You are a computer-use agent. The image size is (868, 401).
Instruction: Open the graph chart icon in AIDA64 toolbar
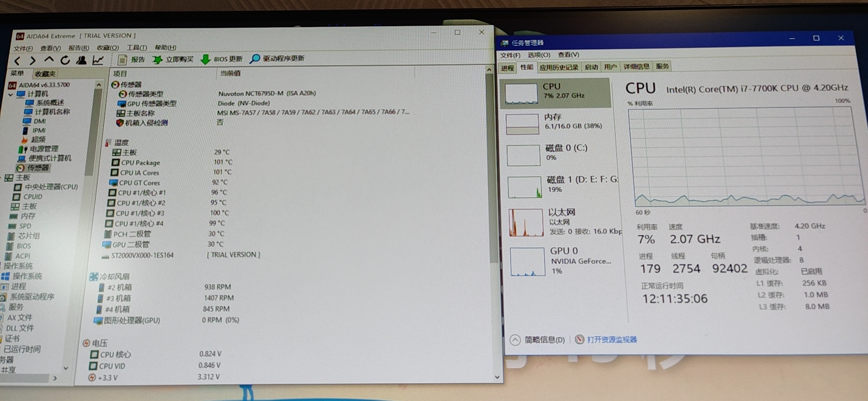coord(98,60)
